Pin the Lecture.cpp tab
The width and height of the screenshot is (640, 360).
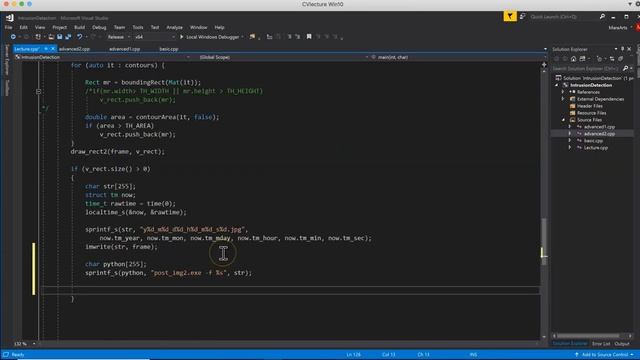pyautogui.click(x=46, y=49)
